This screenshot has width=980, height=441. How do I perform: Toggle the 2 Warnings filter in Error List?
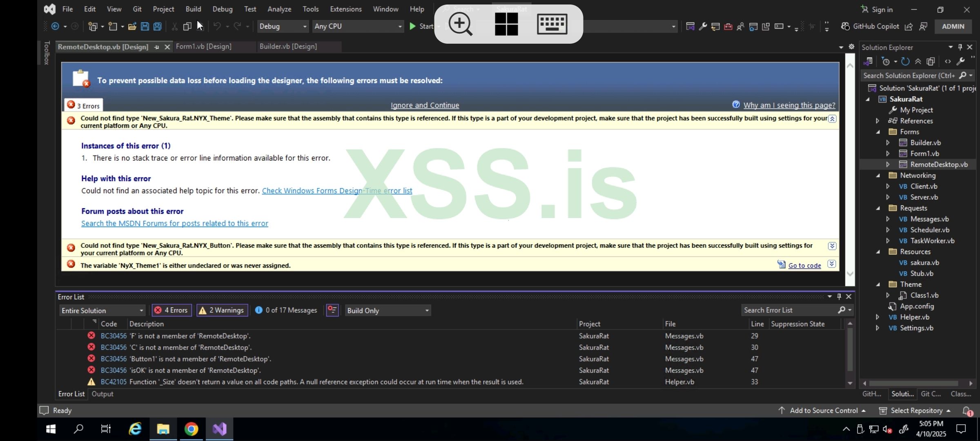click(222, 310)
